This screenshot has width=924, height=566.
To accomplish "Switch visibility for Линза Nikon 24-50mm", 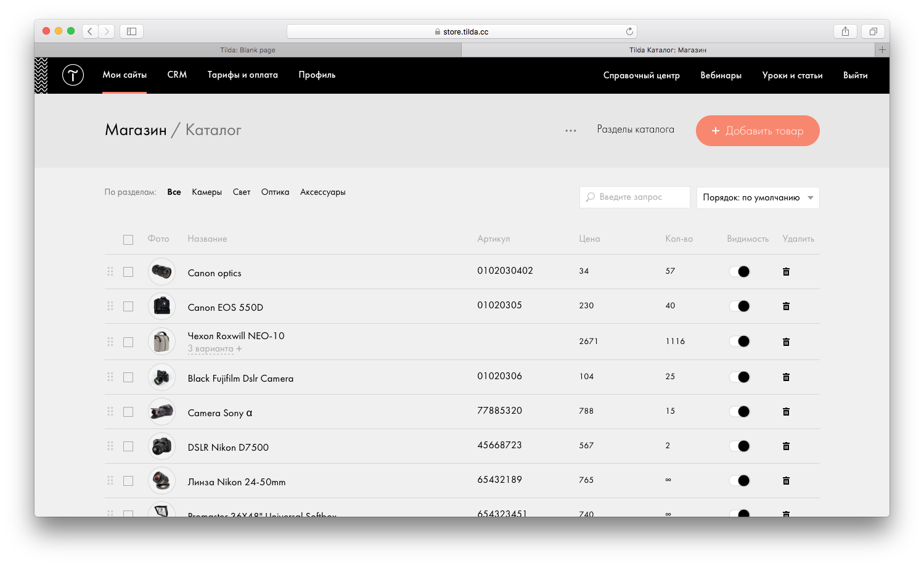I will (x=739, y=480).
